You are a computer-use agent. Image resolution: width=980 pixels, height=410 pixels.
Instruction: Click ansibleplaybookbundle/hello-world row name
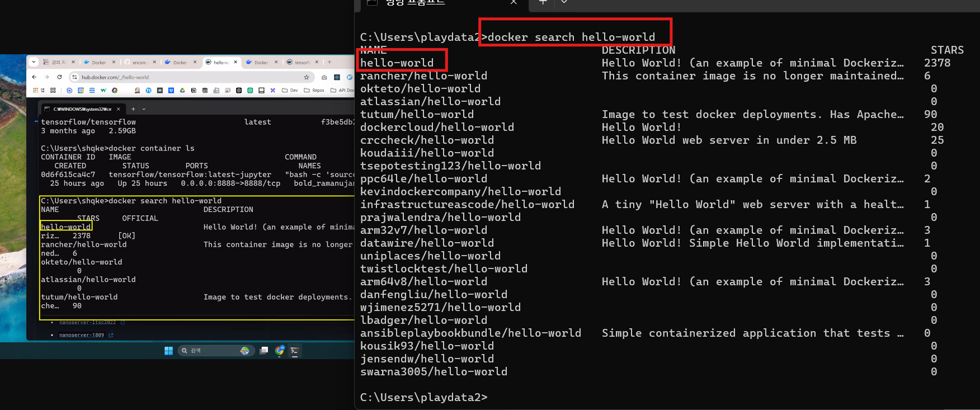click(470, 333)
